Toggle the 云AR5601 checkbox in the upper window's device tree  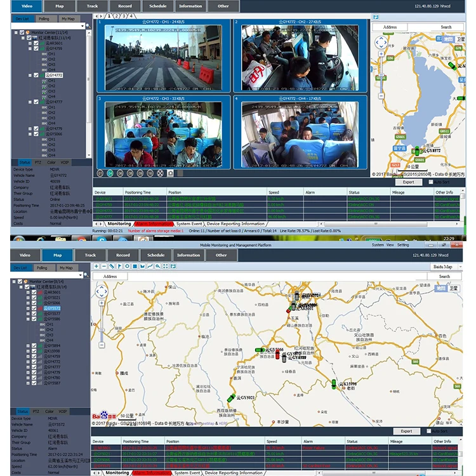pos(36,43)
